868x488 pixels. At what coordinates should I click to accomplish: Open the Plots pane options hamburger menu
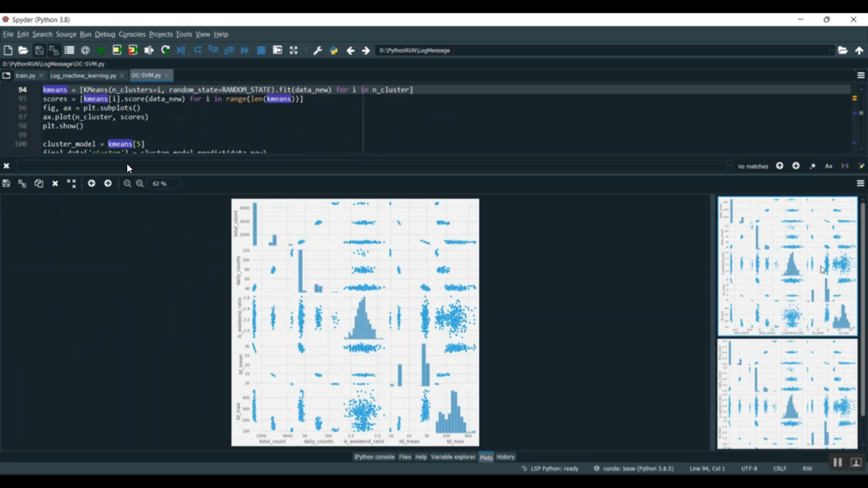point(860,183)
